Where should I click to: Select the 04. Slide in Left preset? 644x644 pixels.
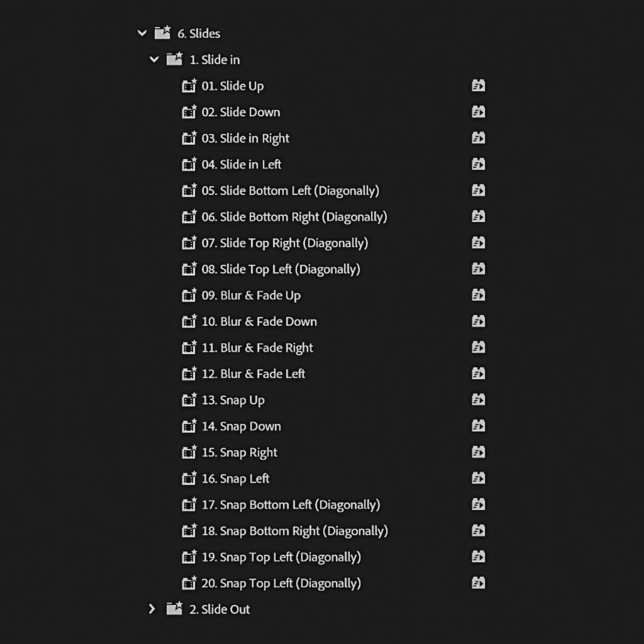pyautogui.click(x=241, y=164)
